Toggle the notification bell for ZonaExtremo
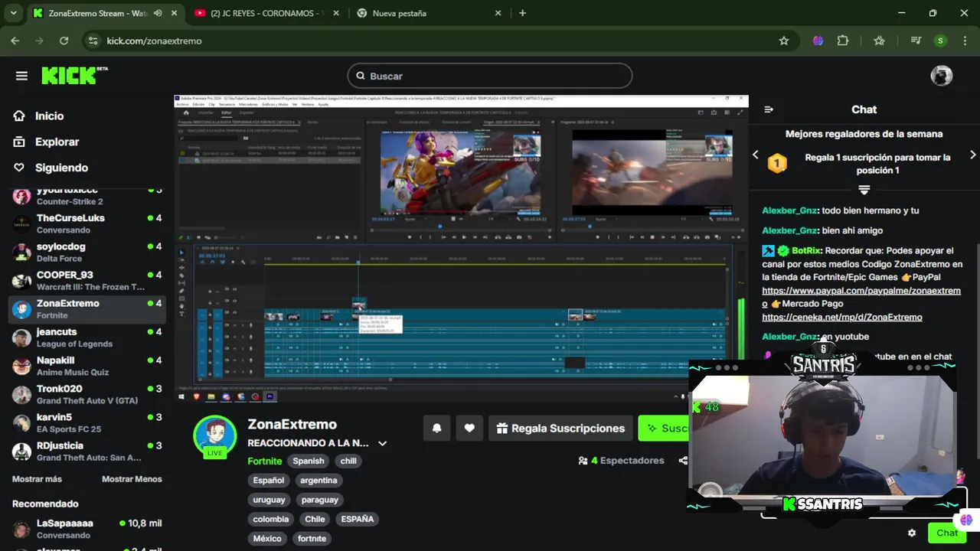 point(436,429)
